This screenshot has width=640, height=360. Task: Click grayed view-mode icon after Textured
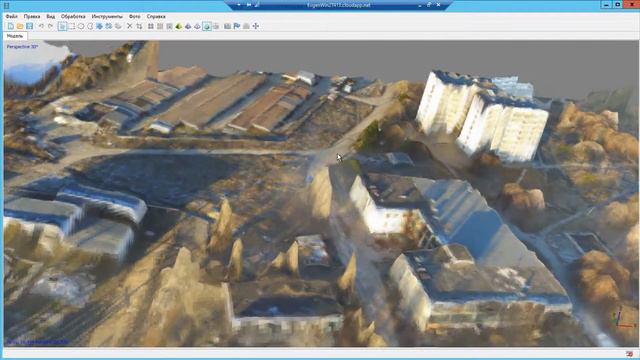pos(216,26)
